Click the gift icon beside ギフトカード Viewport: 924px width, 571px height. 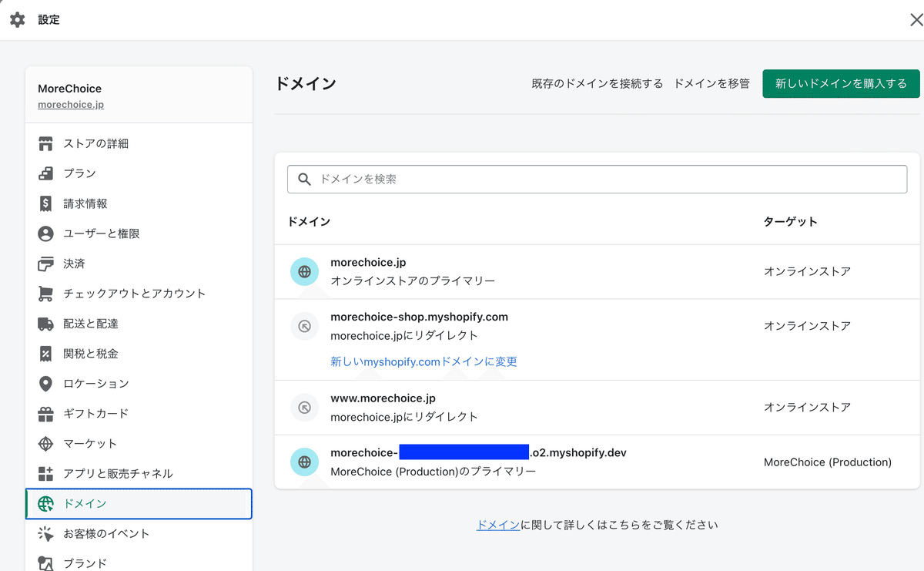pos(45,414)
